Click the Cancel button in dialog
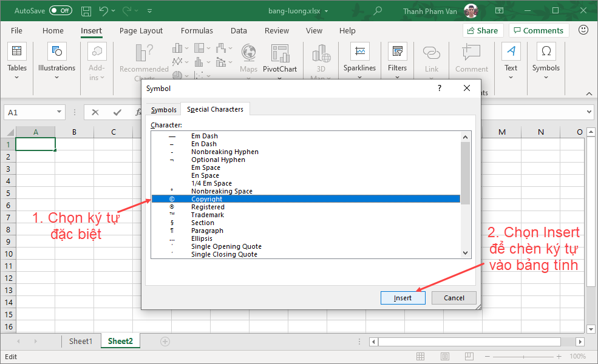Image resolution: width=598 pixels, height=364 pixels. tap(454, 298)
